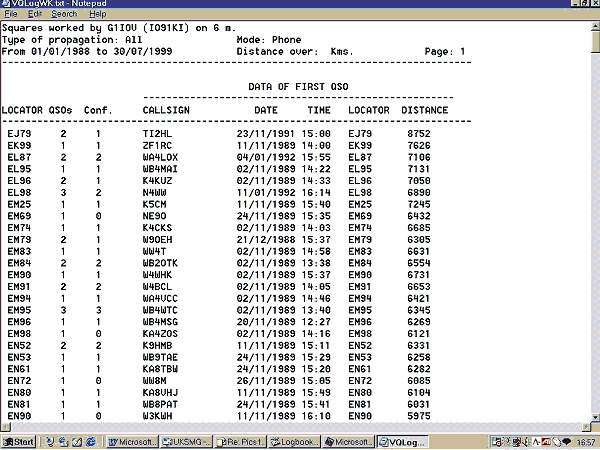Click the callsign K9HMB
The width and height of the screenshot is (600, 450).
[157, 346]
